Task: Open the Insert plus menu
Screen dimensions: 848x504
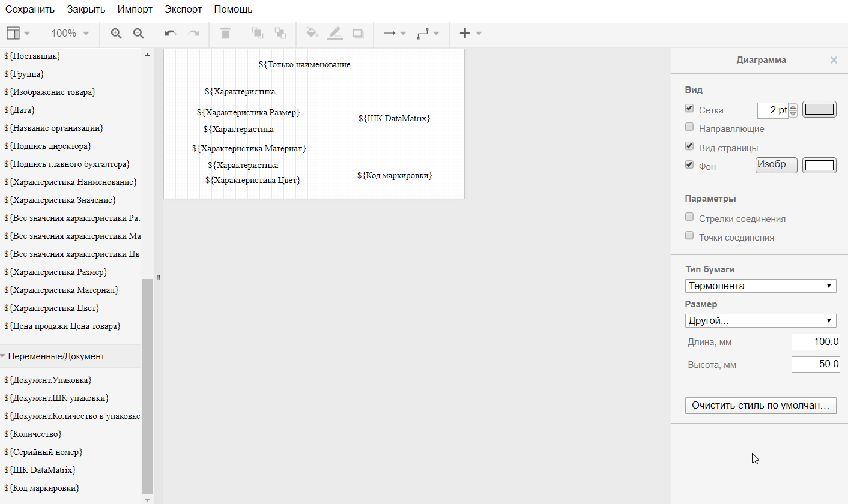Action: 470,34
